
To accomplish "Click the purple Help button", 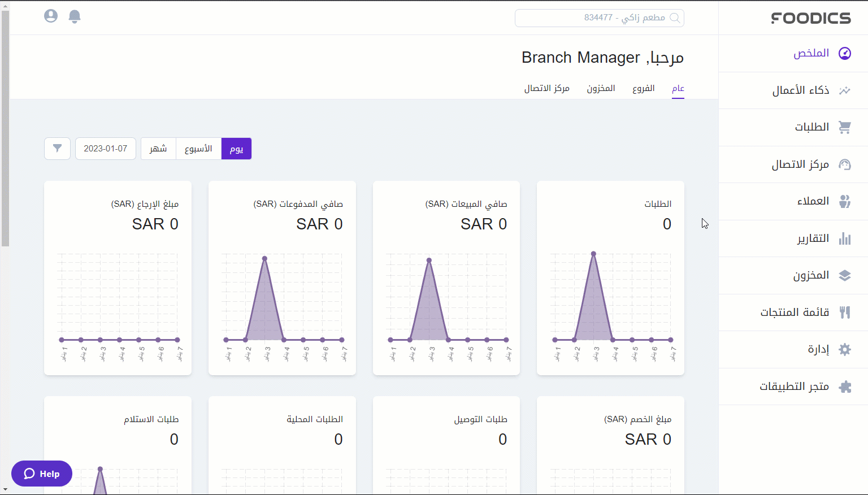I will [x=42, y=474].
